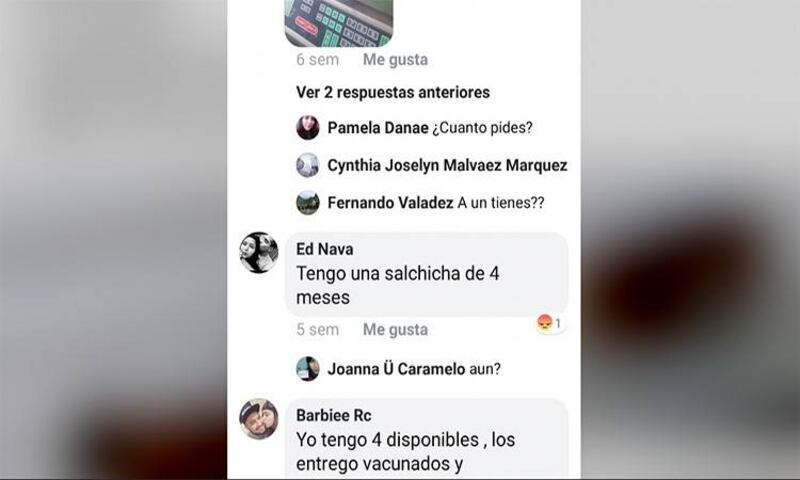
Task: Open Fernando Valadez name link
Action: point(390,203)
